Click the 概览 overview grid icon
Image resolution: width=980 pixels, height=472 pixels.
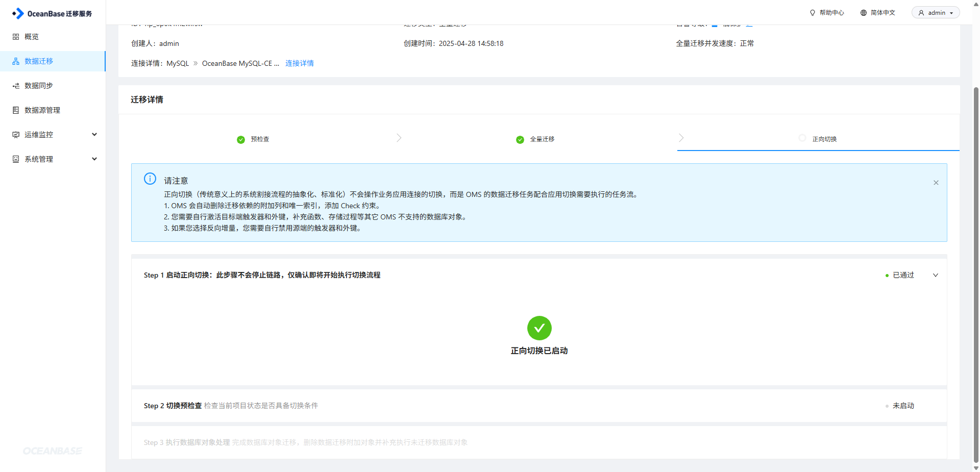(x=16, y=37)
